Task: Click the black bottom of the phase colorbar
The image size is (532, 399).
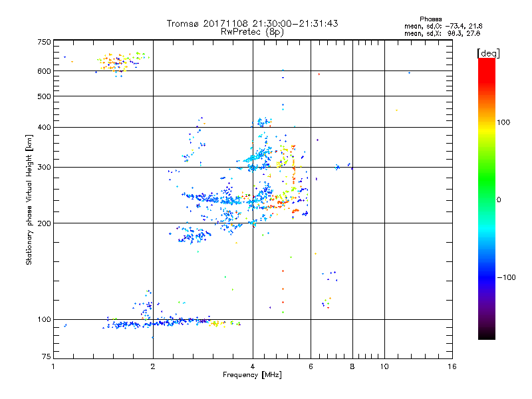Action: 487,334
